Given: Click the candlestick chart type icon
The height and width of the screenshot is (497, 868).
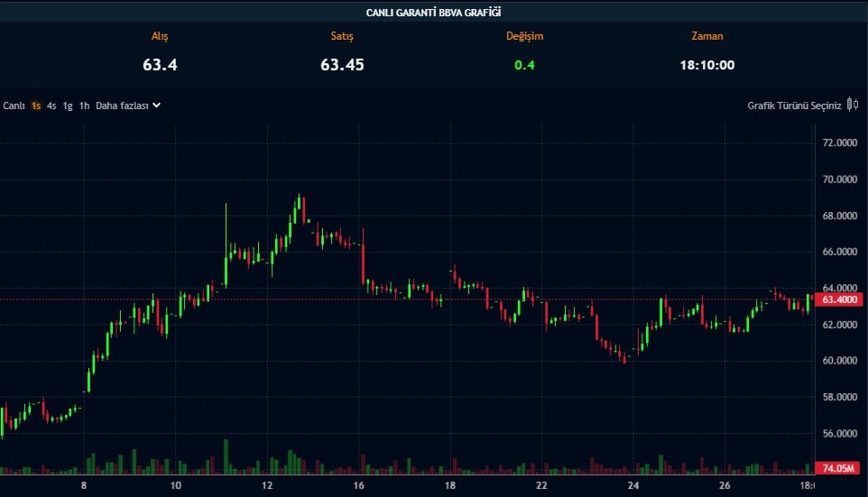Looking at the screenshot, I should click(x=851, y=106).
